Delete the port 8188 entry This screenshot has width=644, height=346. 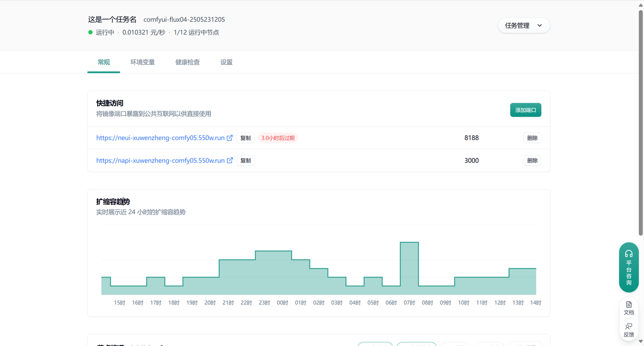(x=532, y=138)
